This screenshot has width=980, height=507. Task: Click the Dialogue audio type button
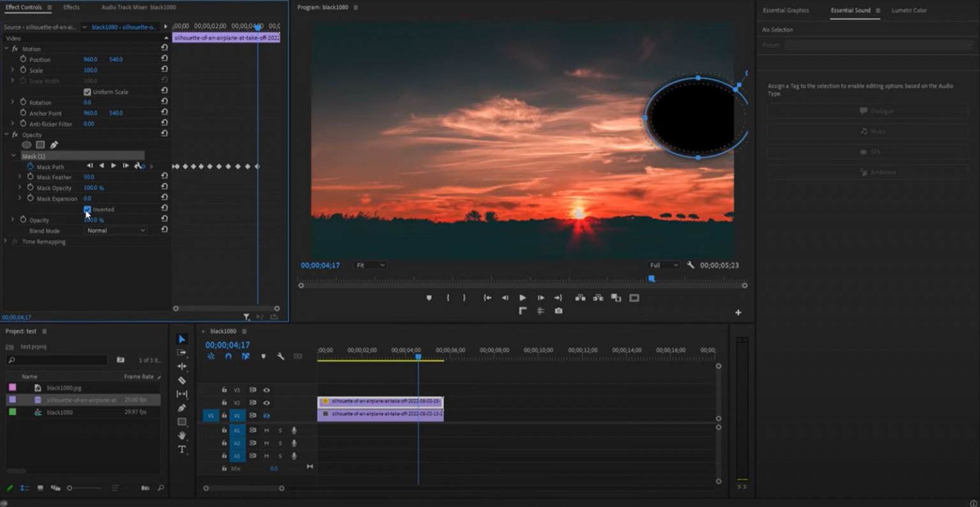pyautogui.click(x=867, y=111)
